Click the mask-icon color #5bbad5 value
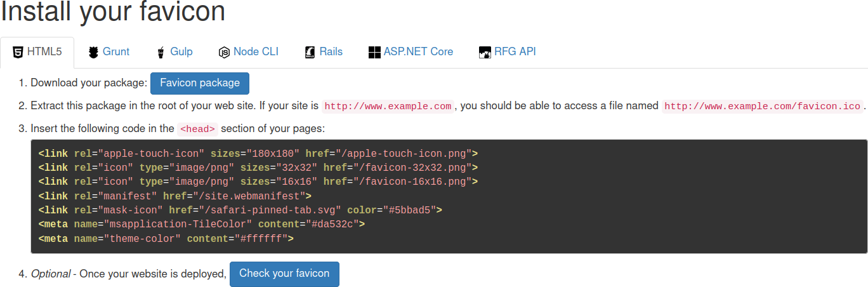The height and width of the screenshot is (287, 868). (410, 210)
